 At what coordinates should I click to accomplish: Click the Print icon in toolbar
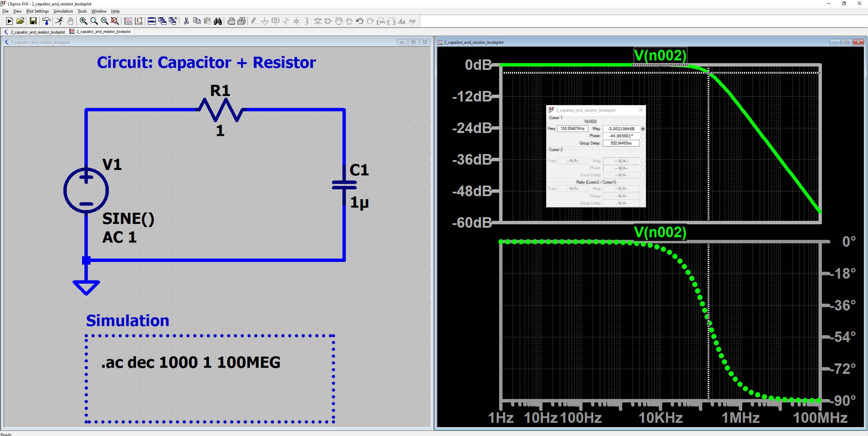231,21
